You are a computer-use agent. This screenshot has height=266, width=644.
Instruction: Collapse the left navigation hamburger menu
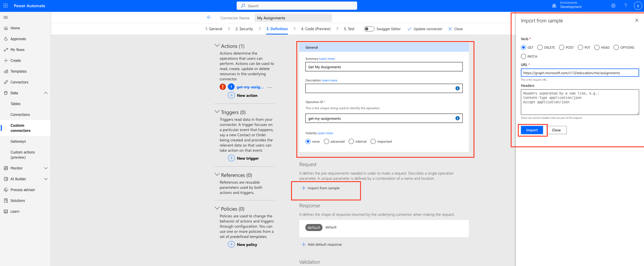click(5, 17)
